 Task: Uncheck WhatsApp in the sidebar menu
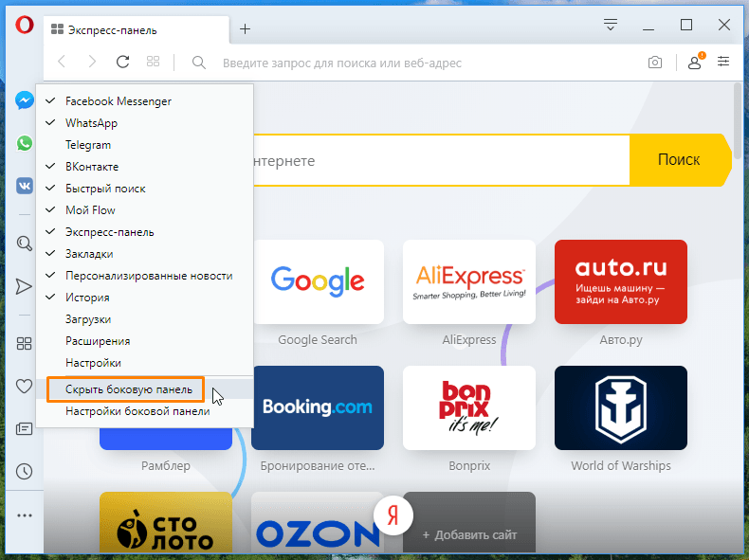(x=144, y=123)
